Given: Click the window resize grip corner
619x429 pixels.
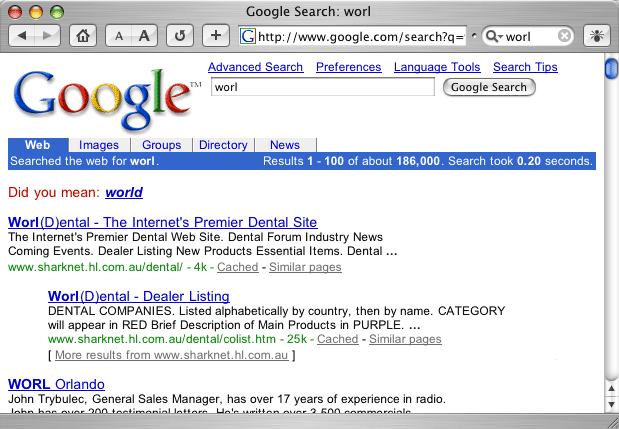Looking at the screenshot, I should [x=612, y=422].
